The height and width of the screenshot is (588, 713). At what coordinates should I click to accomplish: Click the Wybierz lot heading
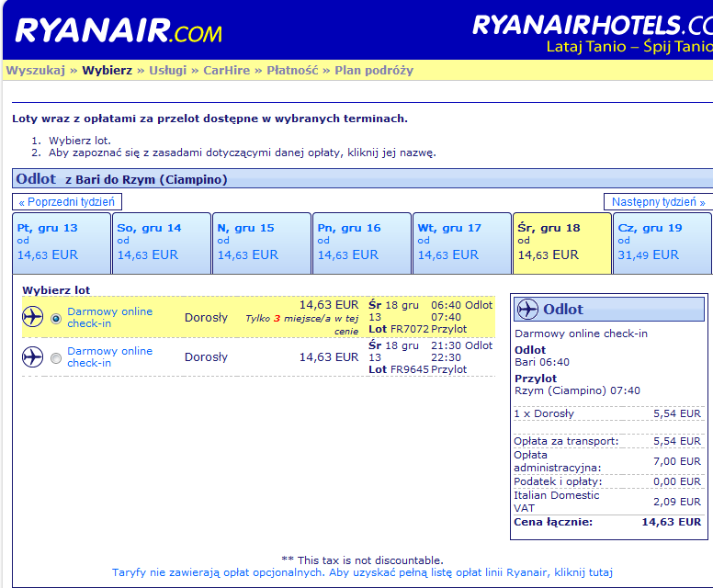pos(56,290)
